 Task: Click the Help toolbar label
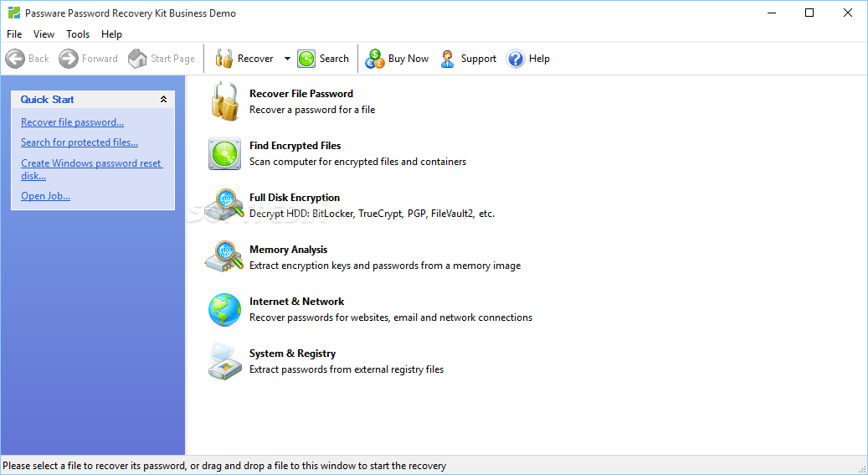539,59
